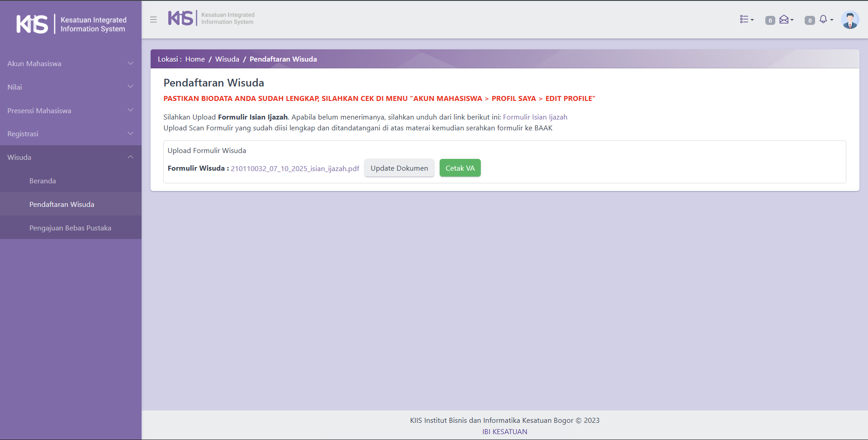Image resolution: width=868 pixels, height=440 pixels.
Task: Click the hamburger menu icon
Action: tap(153, 19)
